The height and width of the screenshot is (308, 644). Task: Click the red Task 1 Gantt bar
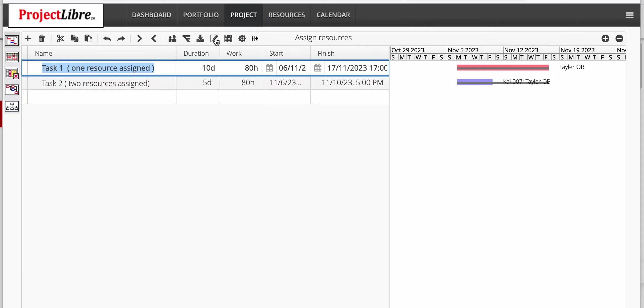pyautogui.click(x=503, y=67)
